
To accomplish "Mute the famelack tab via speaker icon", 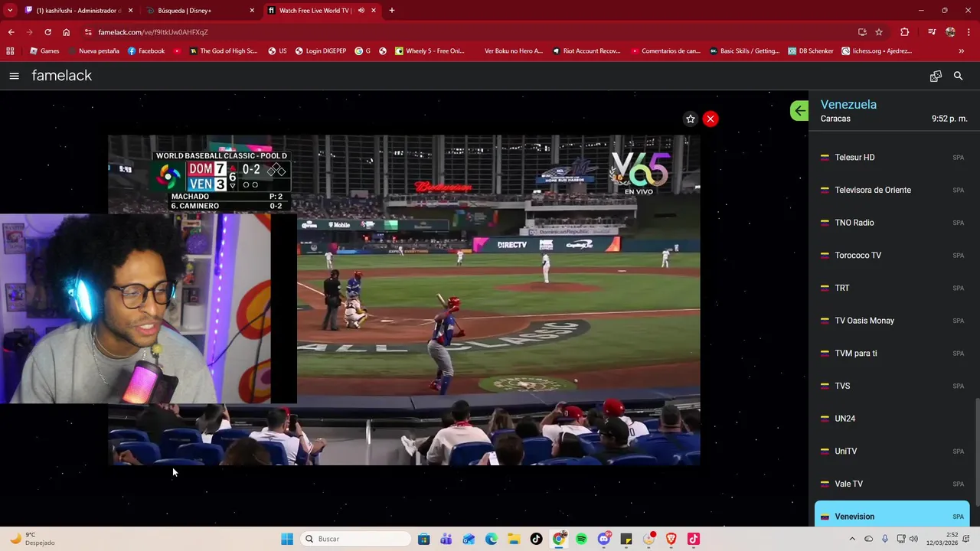I will (361, 11).
